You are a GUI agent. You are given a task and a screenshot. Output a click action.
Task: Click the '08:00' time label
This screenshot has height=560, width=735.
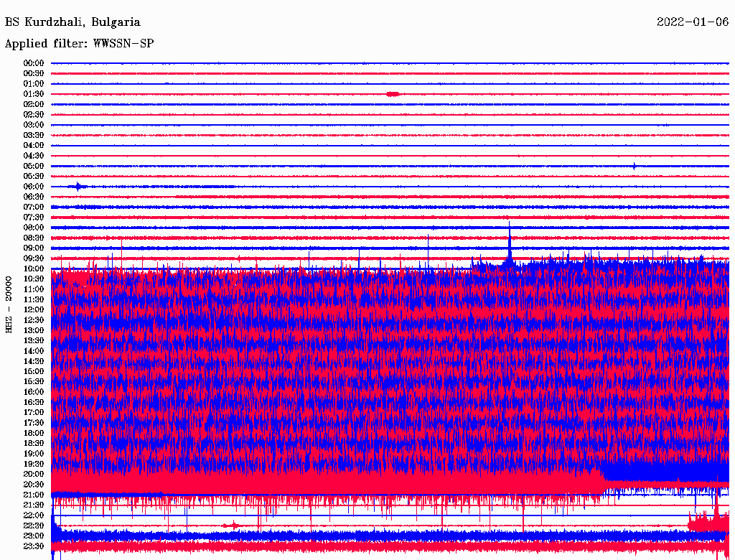point(34,228)
